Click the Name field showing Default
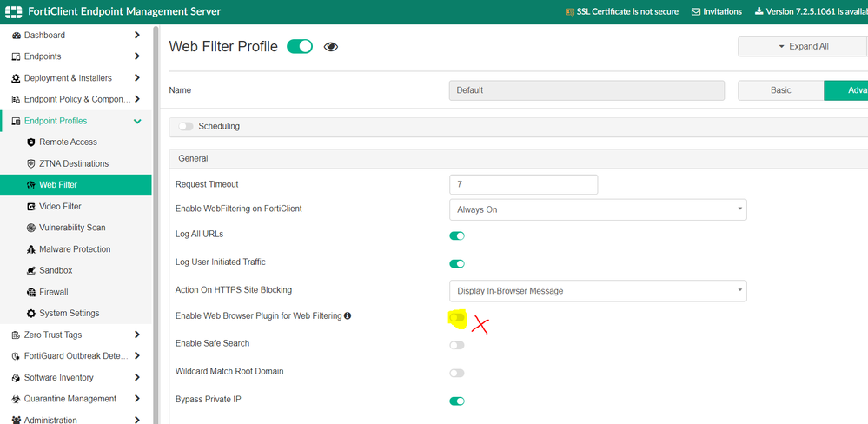The height and width of the screenshot is (424, 868). tap(586, 90)
